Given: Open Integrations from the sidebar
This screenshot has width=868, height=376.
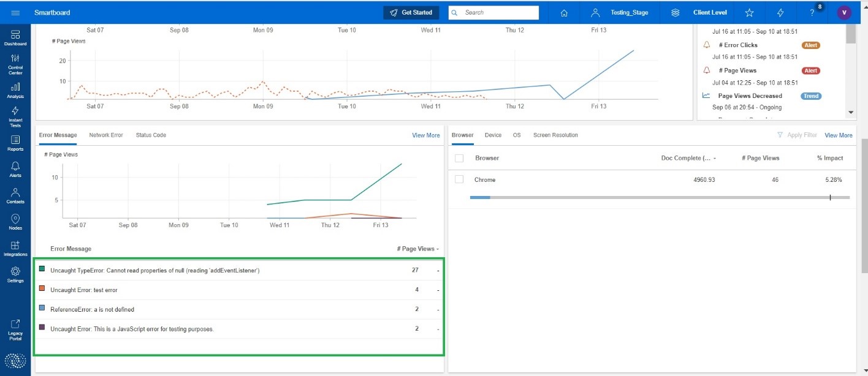Looking at the screenshot, I should click(15, 249).
